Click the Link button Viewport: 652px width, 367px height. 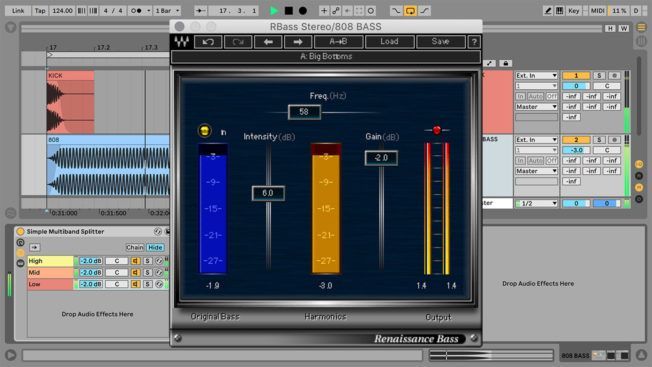tap(18, 11)
